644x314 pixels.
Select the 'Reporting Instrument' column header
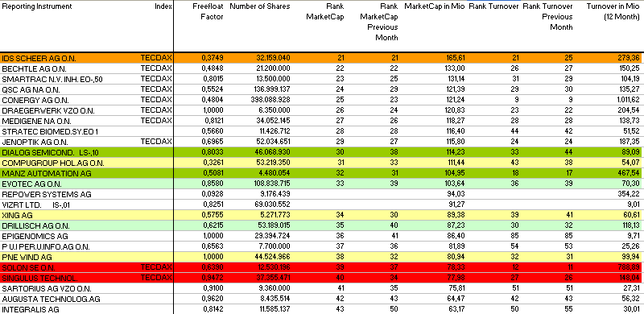(37, 6)
